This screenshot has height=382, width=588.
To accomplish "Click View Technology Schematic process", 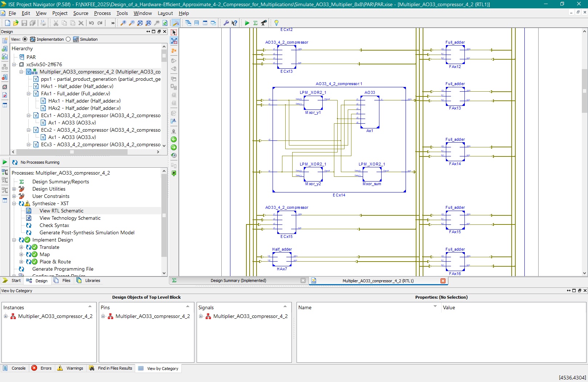I will (70, 218).
